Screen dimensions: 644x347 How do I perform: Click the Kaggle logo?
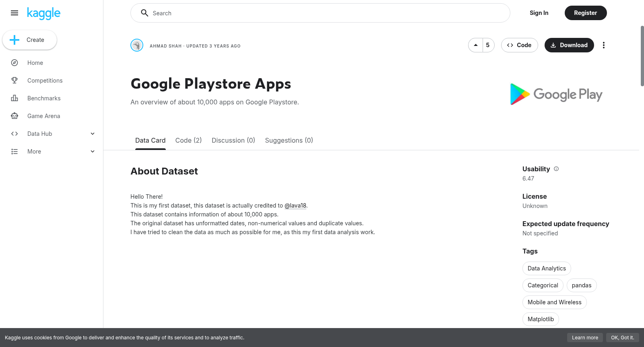(44, 13)
